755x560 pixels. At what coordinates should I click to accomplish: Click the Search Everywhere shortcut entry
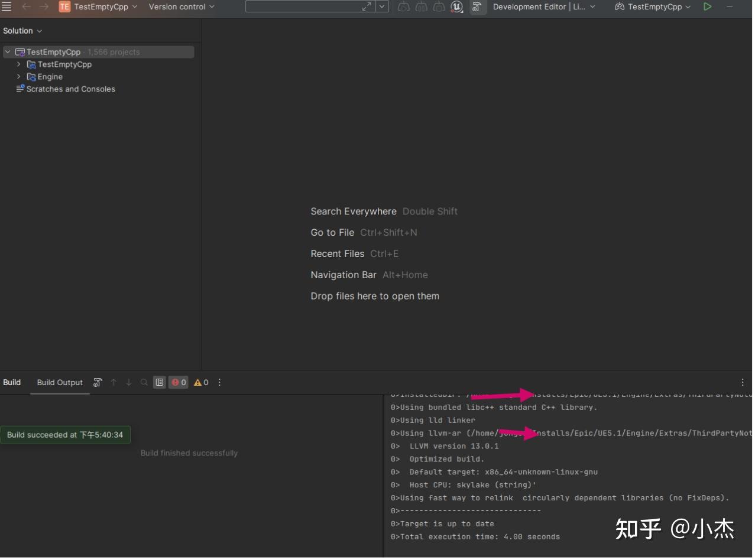pyautogui.click(x=353, y=211)
